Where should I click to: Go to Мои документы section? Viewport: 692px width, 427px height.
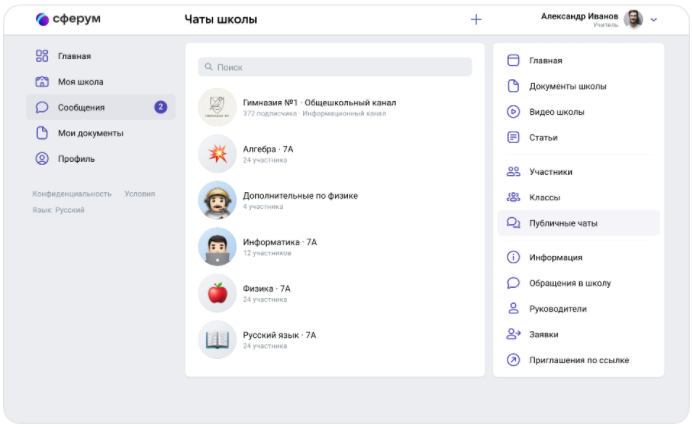click(x=90, y=133)
